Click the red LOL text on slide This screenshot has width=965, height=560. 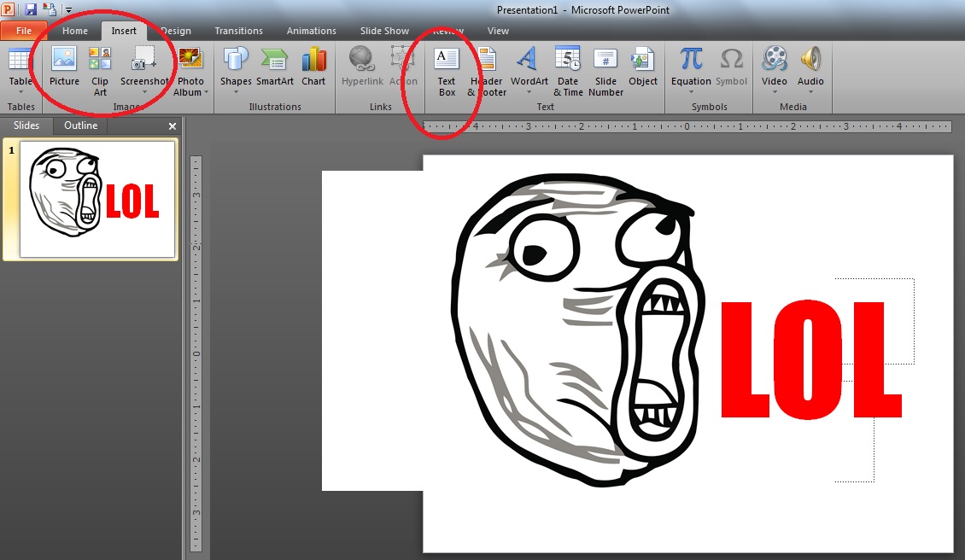coord(811,360)
